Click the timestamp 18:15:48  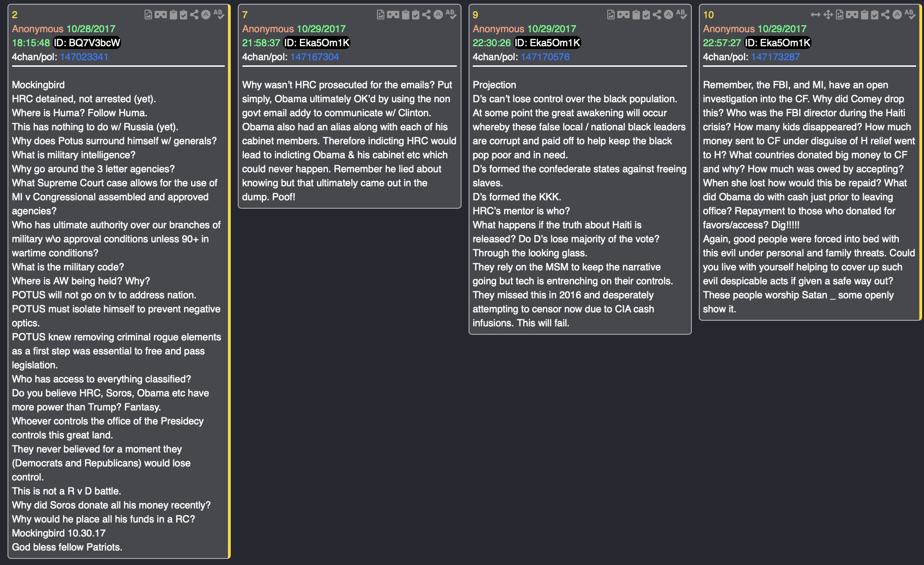point(31,43)
